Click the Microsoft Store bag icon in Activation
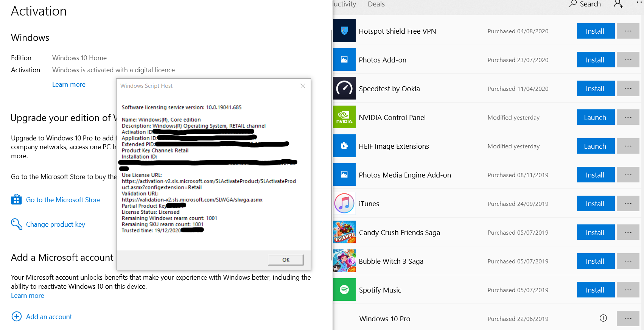This screenshot has height=330, width=644. coord(16,199)
